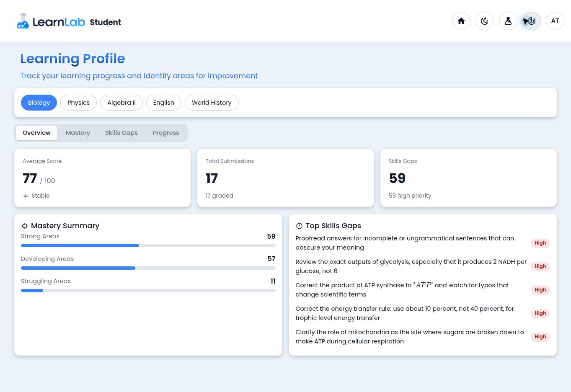571x392 pixels.
Task: Click the 'Clarify the role of mitochondria' text
Action: (x=410, y=337)
